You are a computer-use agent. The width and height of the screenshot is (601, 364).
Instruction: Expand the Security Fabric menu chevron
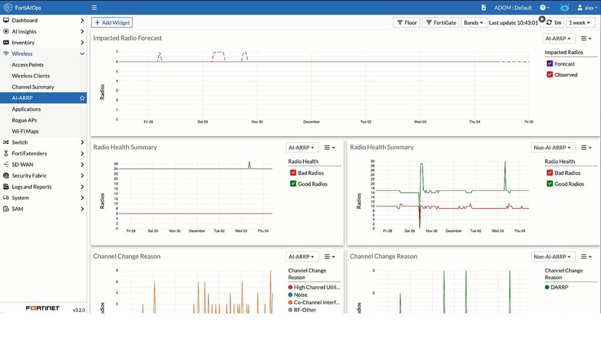(82, 176)
